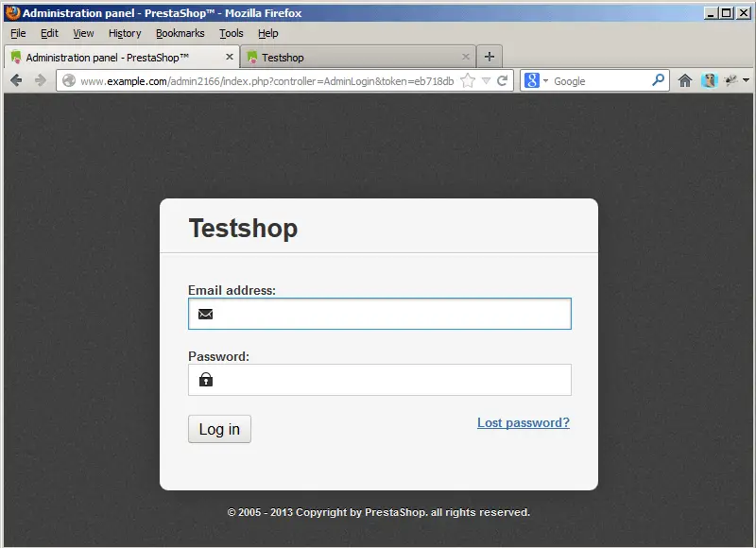756x548 pixels.
Task: Open the View menu
Action: pos(83,33)
